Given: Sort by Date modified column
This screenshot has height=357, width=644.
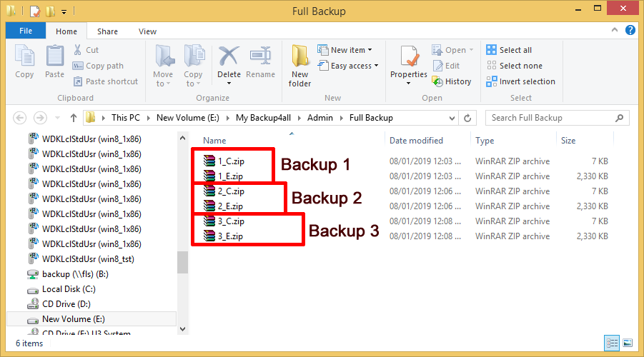Looking at the screenshot, I should (x=416, y=141).
